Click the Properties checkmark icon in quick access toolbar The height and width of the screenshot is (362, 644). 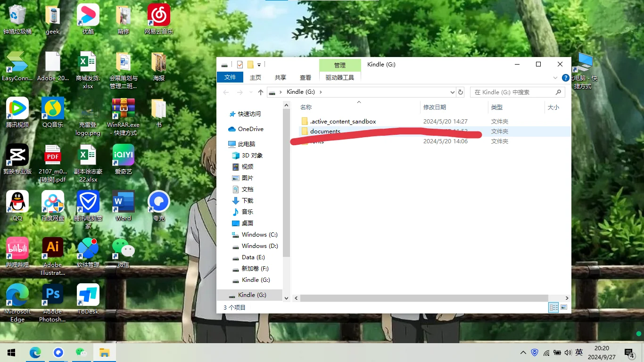(240, 65)
